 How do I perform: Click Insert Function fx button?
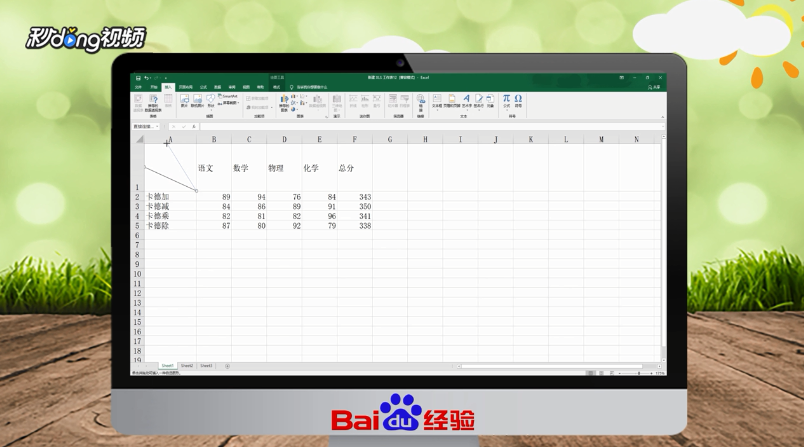click(194, 126)
